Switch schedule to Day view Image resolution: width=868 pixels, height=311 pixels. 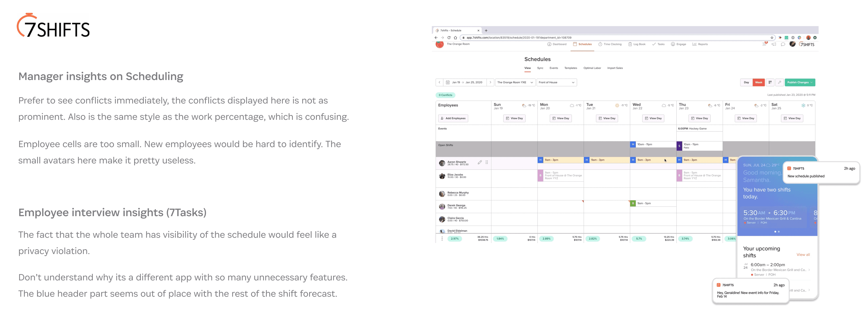(746, 83)
